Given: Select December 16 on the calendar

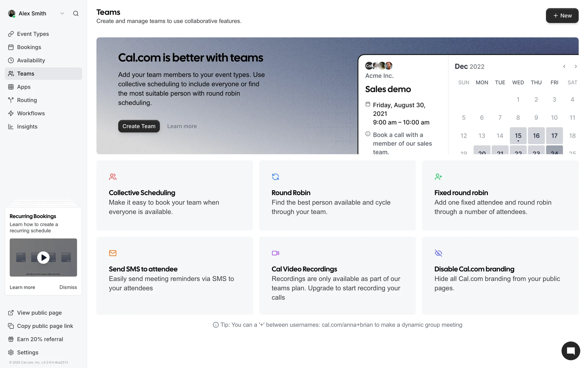Looking at the screenshot, I should coord(536,136).
